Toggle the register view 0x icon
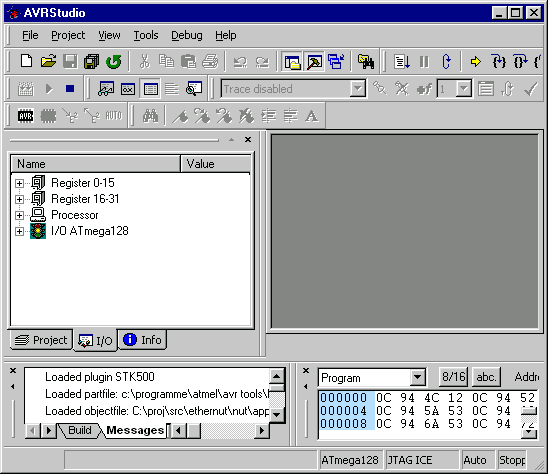The height and width of the screenshot is (474, 548). [128, 89]
